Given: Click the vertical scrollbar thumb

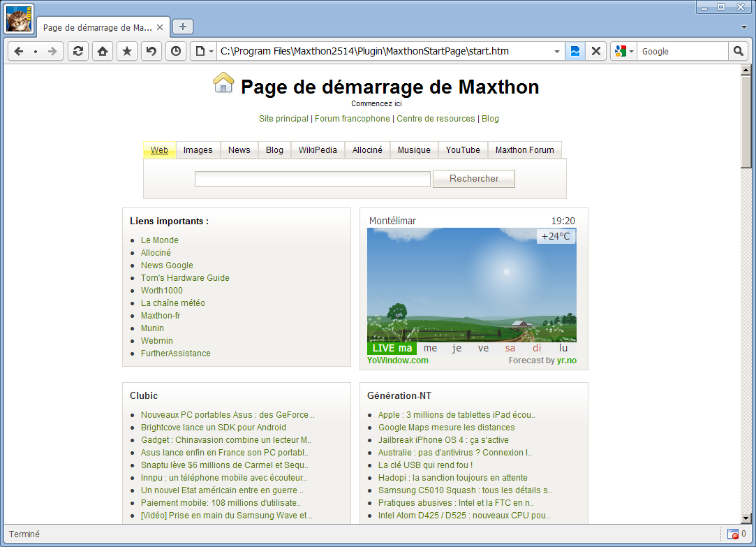Looking at the screenshot, I should click(746, 122).
